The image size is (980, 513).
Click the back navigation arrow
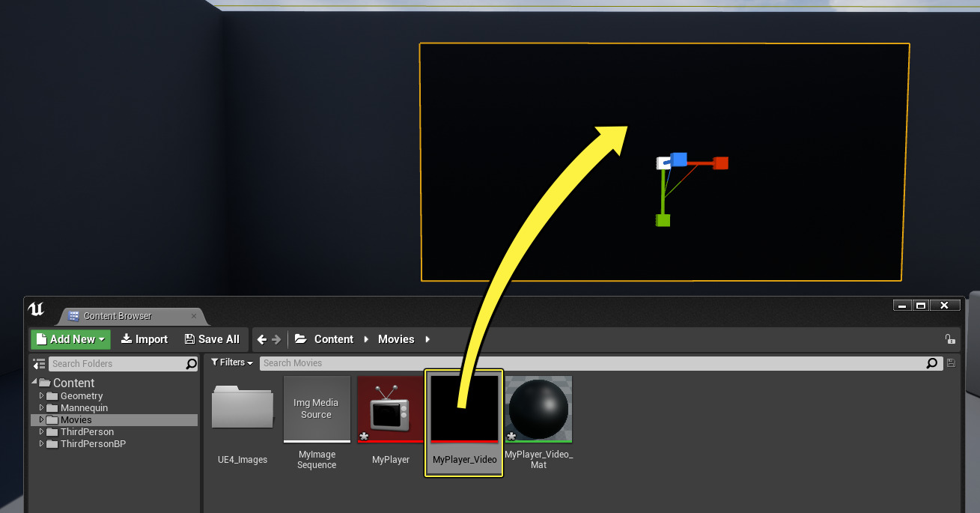pyautogui.click(x=262, y=339)
